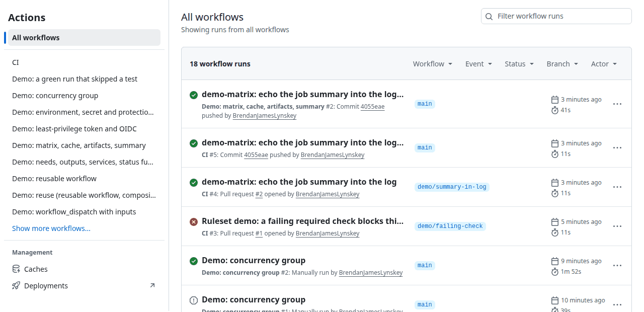Click calendar icon beside 5 minutes ago
Image resolution: width=644 pixels, height=312 pixels.
pos(555,222)
